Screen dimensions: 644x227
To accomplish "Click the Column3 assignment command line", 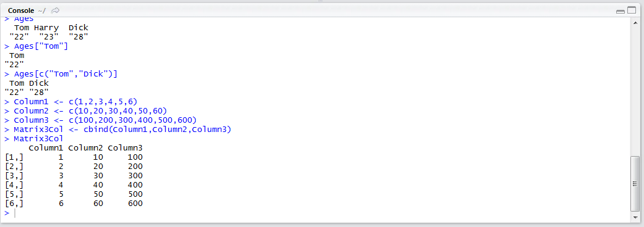I will (101, 120).
